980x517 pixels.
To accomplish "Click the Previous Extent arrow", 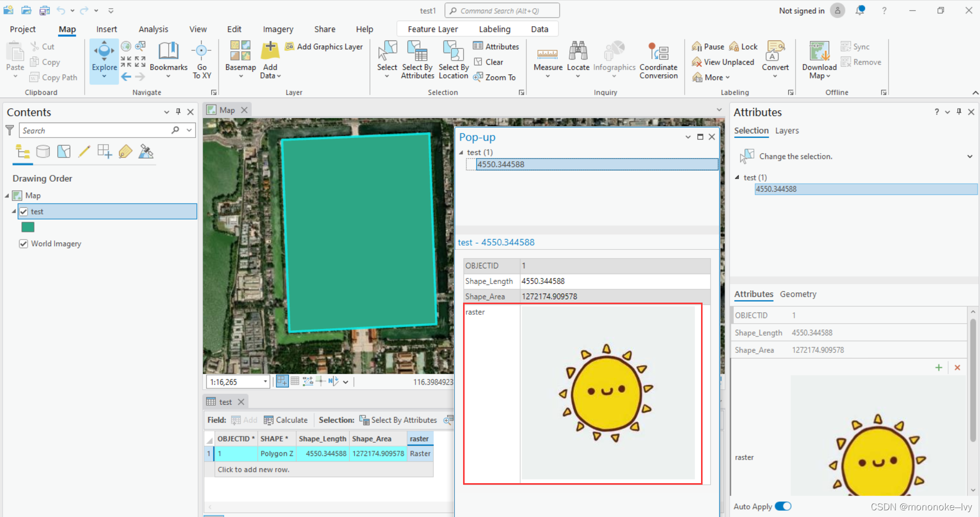I will (126, 77).
